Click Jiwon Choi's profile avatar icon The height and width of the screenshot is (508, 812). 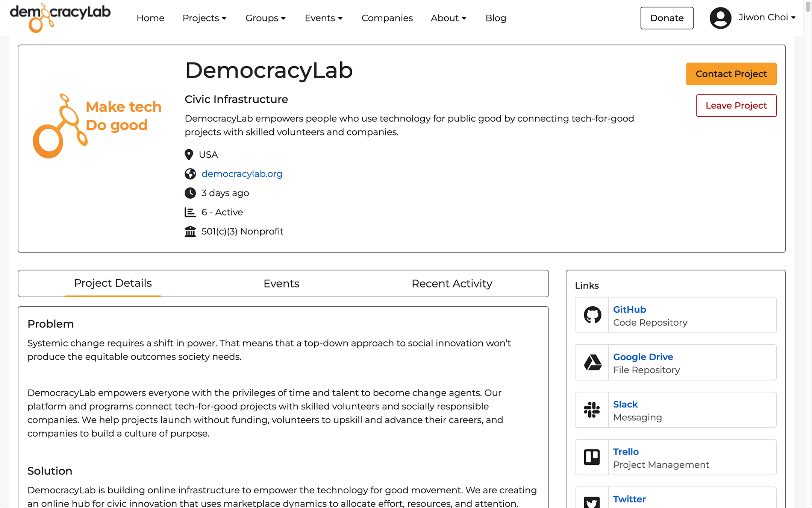click(720, 18)
